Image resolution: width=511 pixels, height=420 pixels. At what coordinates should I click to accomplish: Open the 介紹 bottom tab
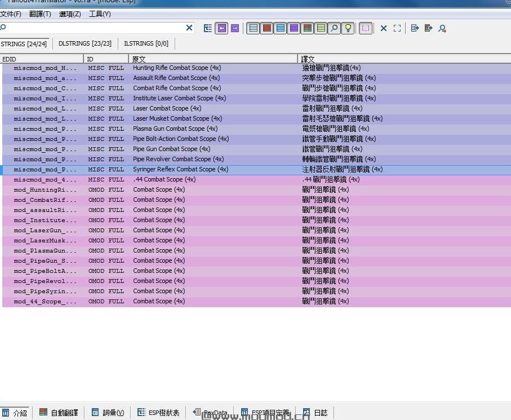click(15, 413)
